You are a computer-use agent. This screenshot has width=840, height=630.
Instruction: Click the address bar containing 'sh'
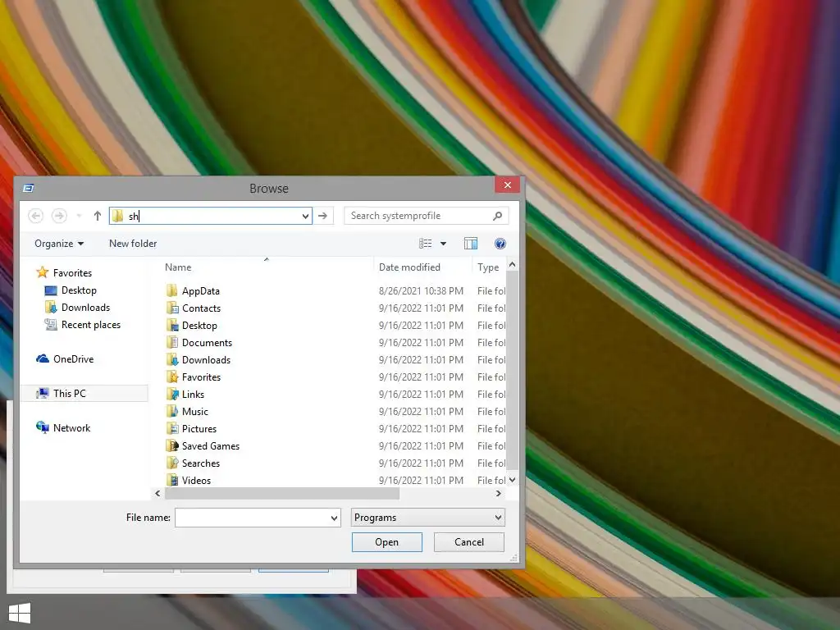[211, 216]
